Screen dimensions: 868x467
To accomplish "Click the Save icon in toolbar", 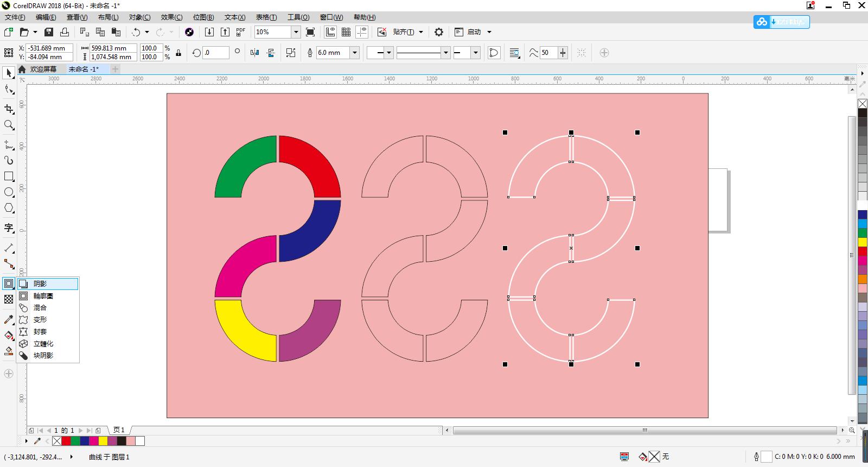I will pyautogui.click(x=49, y=32).
